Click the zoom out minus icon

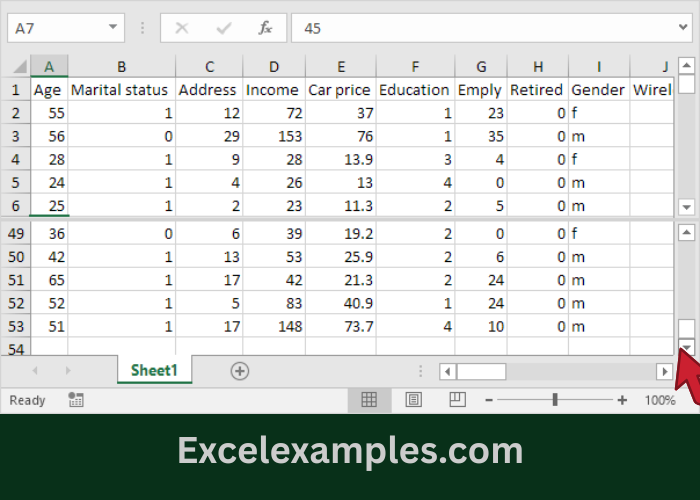point(488,400)
